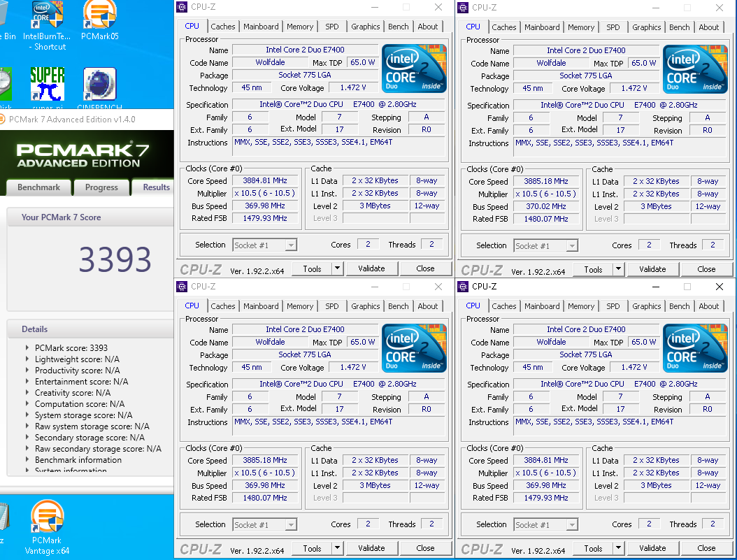This screenshot has height=560, width=737.
Task: Click the Close button in the top-left CPU-Z
Action: [425, 268]
